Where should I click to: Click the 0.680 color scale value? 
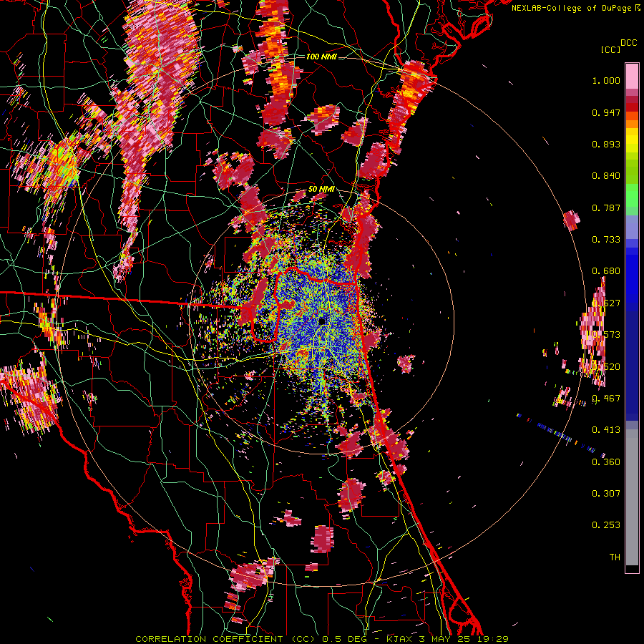606,271
